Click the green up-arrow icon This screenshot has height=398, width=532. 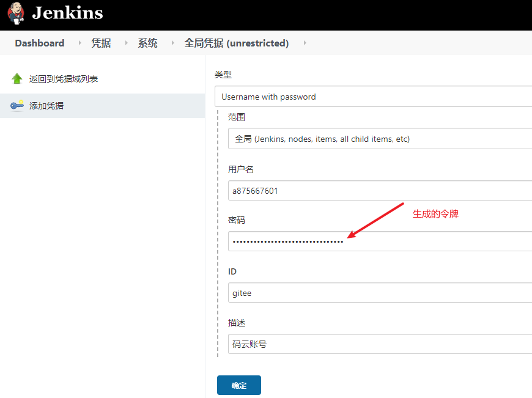click(x=17, y=79)
